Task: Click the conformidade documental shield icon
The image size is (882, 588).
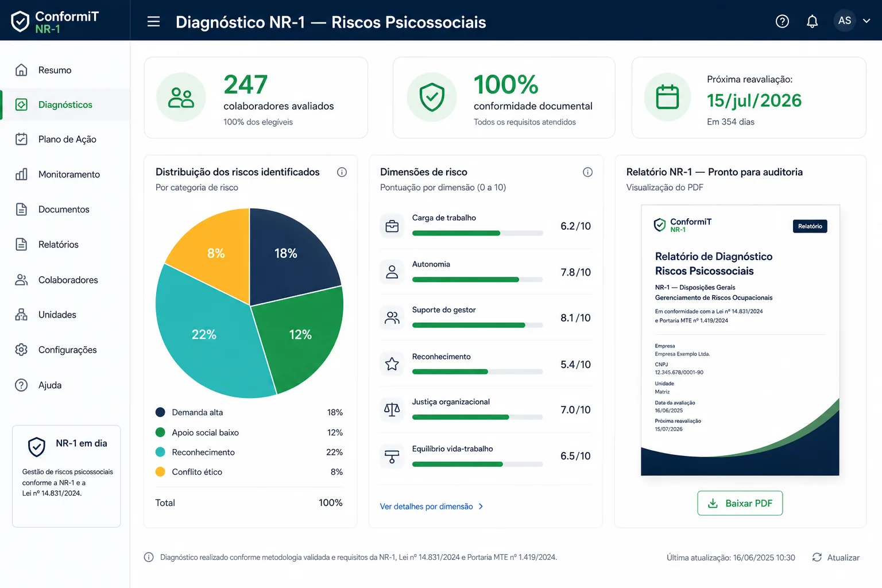Action: (x=432, y=97)
